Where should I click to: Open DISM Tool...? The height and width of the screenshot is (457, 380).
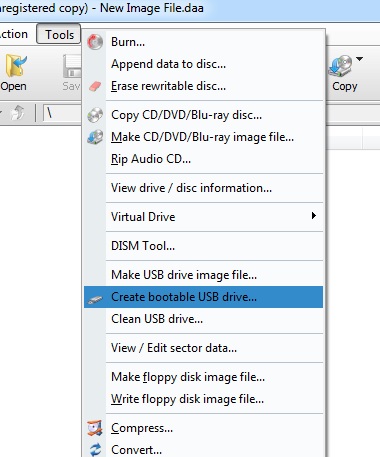tap(203, 246)
